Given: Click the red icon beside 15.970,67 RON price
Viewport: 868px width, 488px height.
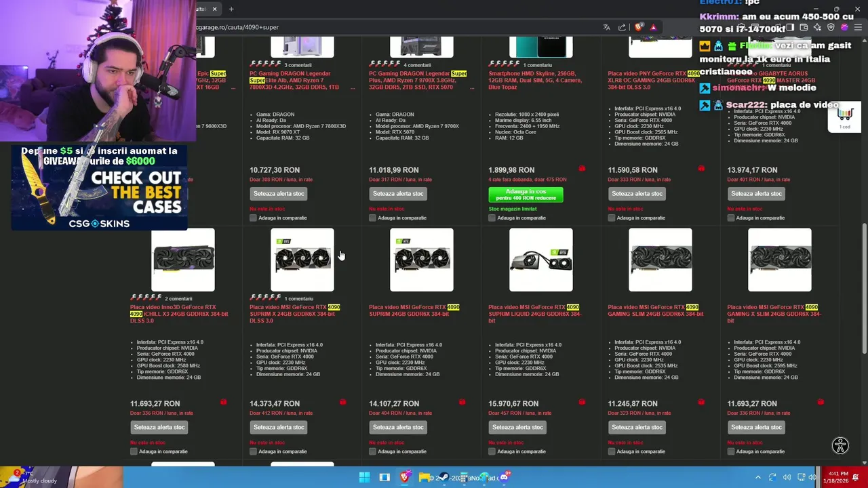Looking at the screenshot, I should click(582, 402).
